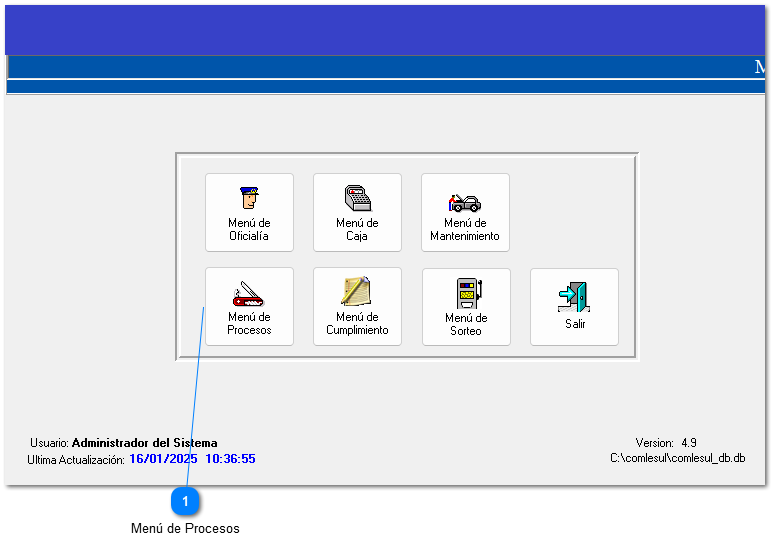The height and width of the screenshot is (552, 774).
Task: Select the Menú de Mantenimiento label
Action: point(465,230)
